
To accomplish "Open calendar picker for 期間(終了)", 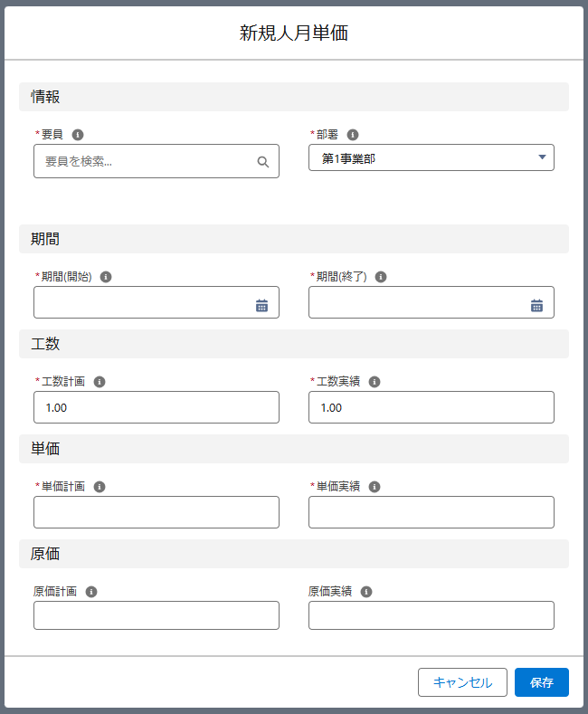I will [x=536, y=306].
